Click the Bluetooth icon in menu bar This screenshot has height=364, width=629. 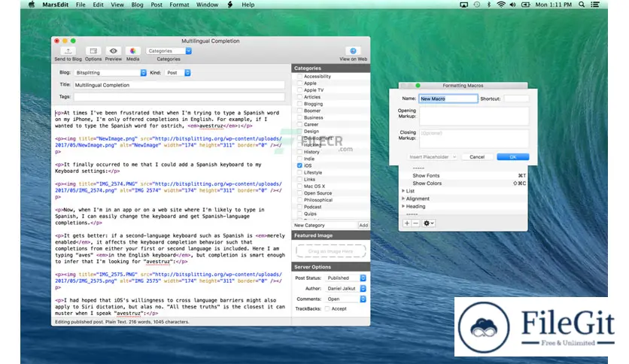(x=488, y=5)
